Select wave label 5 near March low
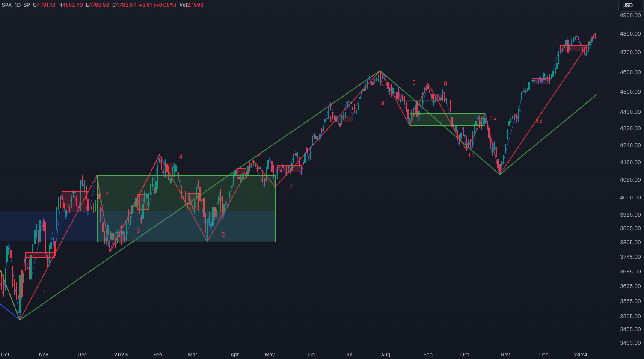This screenshot has width=644, height=359. (x=223, y=235)
